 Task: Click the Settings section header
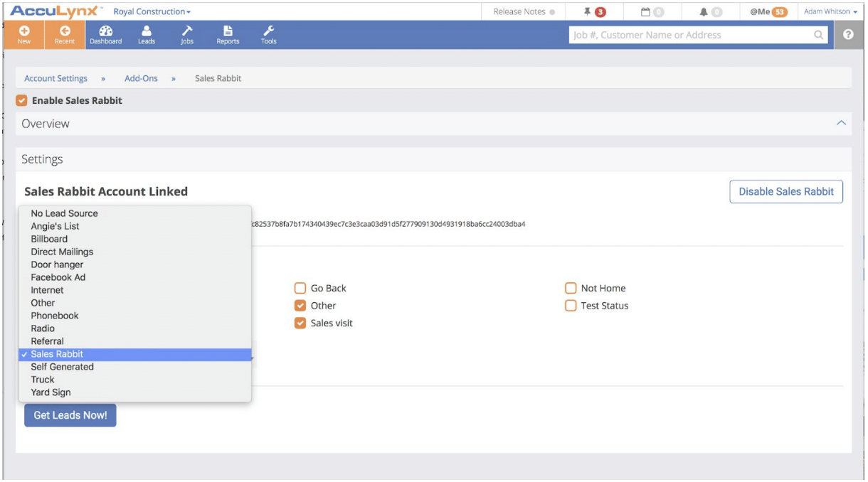pyautogui.click(x=433, y=159)
